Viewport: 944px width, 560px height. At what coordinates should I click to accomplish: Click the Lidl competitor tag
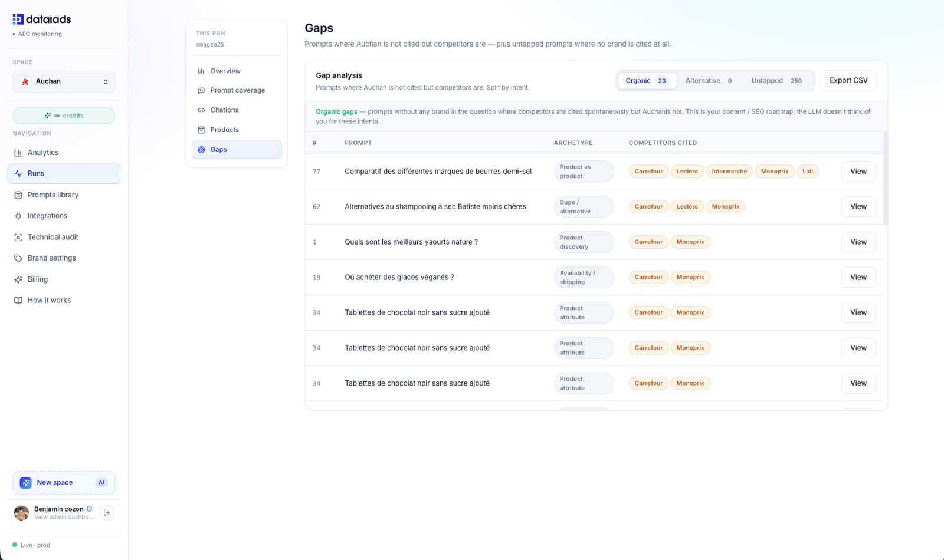pos(808,172)
